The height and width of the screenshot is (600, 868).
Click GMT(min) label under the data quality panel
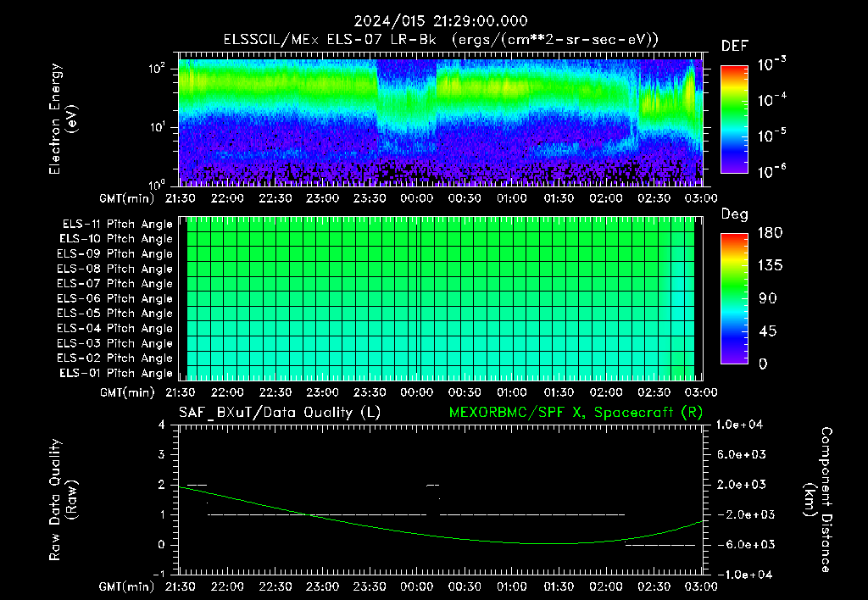(127, 586)
